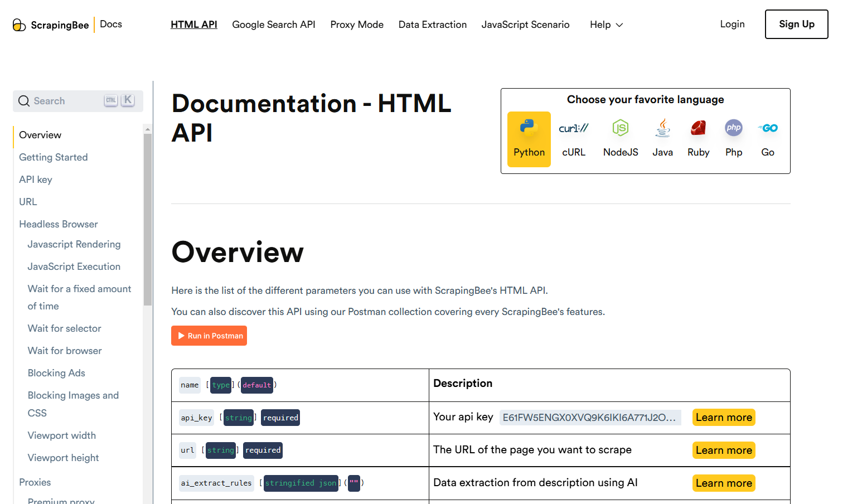Click the Login link

(x=732, y=24)
